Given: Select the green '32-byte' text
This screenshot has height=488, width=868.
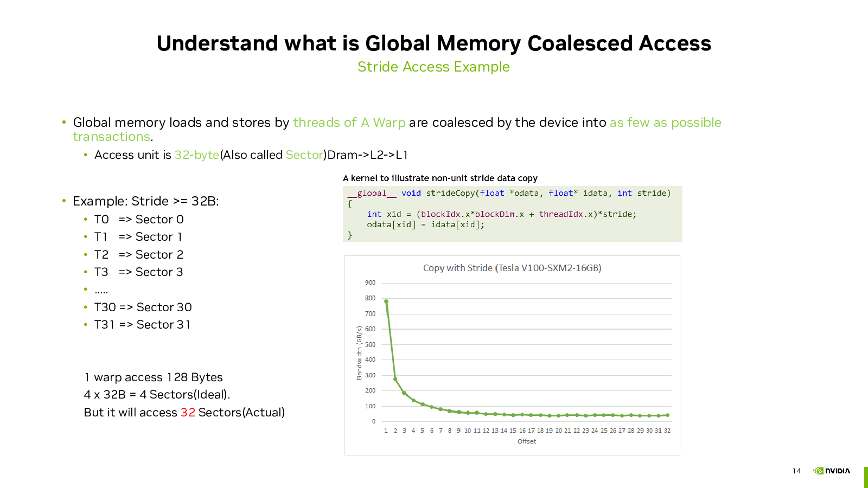Looking at the screenshot, I should pyautogui.click(x=196, y=155).
